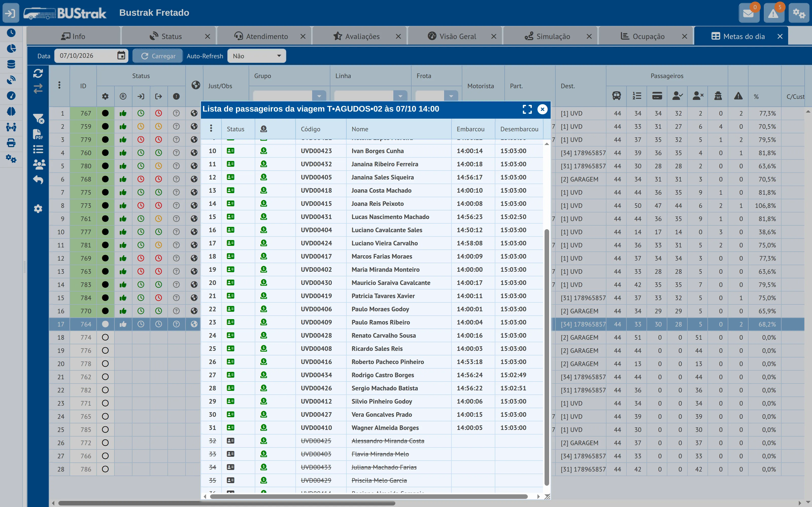Viewport: 812px width, 507px height.
Task: Click the printer icon in sidebar
Action: coord(11,143)
